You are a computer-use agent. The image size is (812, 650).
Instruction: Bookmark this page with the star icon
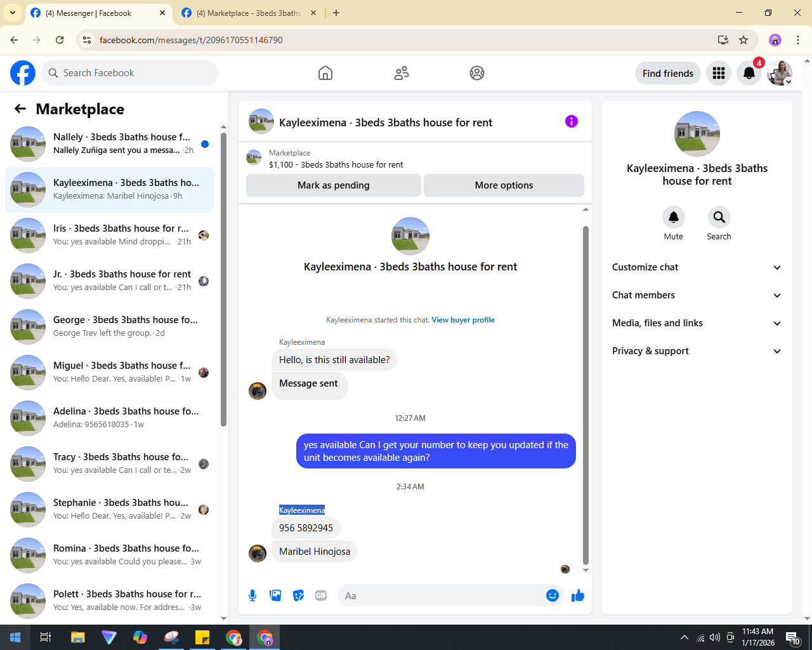[743, 40]
